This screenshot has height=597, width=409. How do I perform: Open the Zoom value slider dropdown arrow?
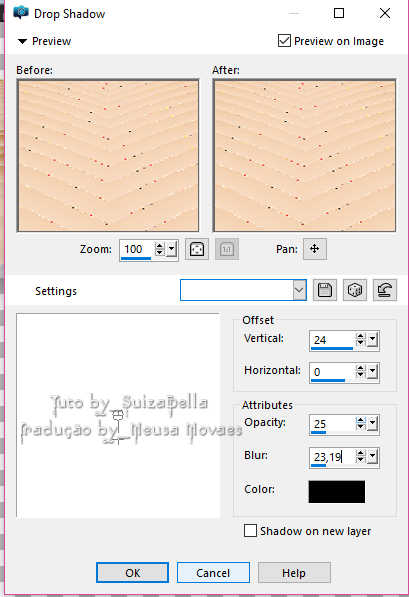pyautogui.click(x=172, y=249)
